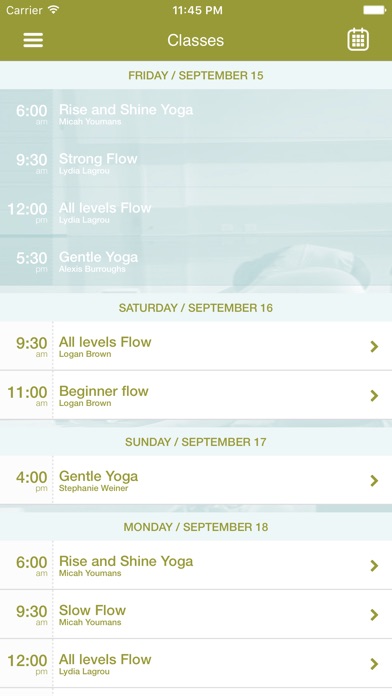Select Friday 6:00 Rise and Shine Yoga

click(x=196, y=114)
